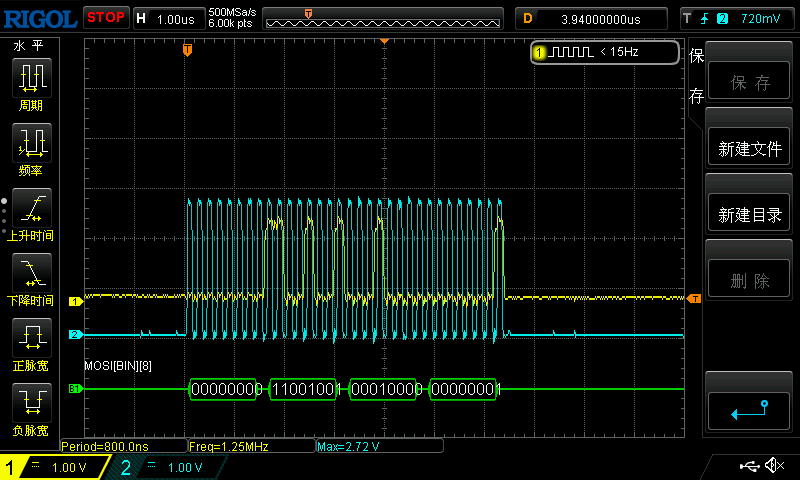Click the 水平 (Horizontal) menu title
Image resolution: width=800 pixels, height=480 pixels.
(29, 46)
